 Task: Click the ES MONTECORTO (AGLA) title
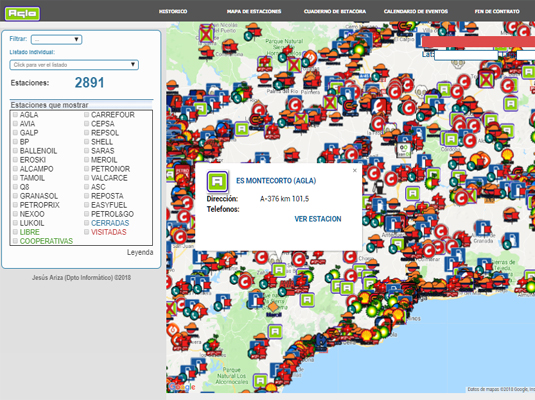[276, 181]
